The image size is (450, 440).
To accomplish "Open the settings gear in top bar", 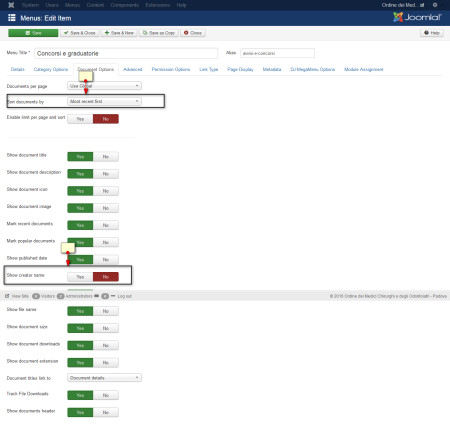I will coord(435,5).
